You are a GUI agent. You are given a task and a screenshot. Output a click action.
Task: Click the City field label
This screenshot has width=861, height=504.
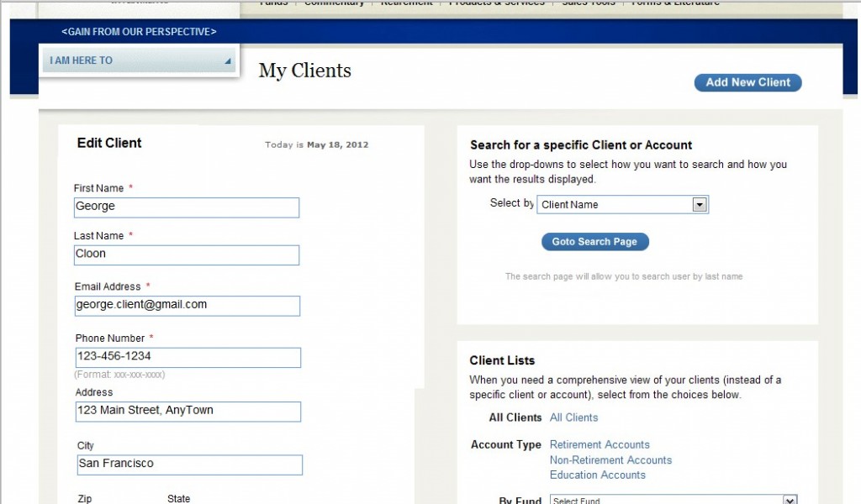86,445
